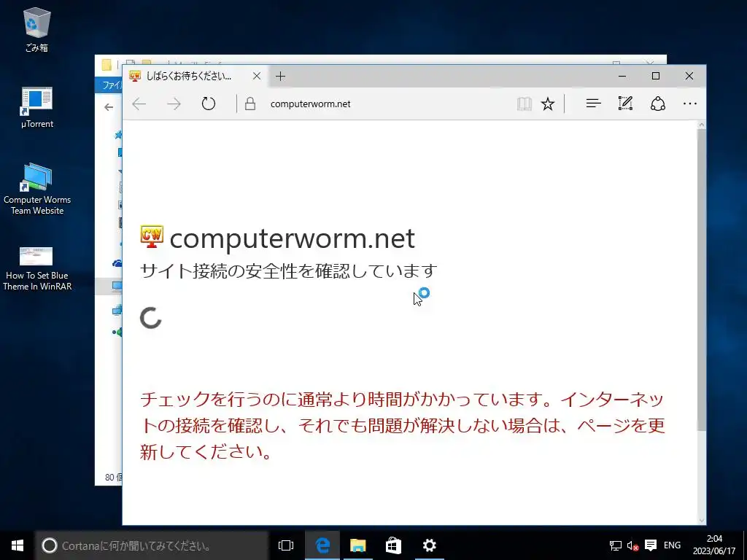This screenshot has height=560, width=747.
Task: Click the Edge forward arrow button
Action: [174, 104]
